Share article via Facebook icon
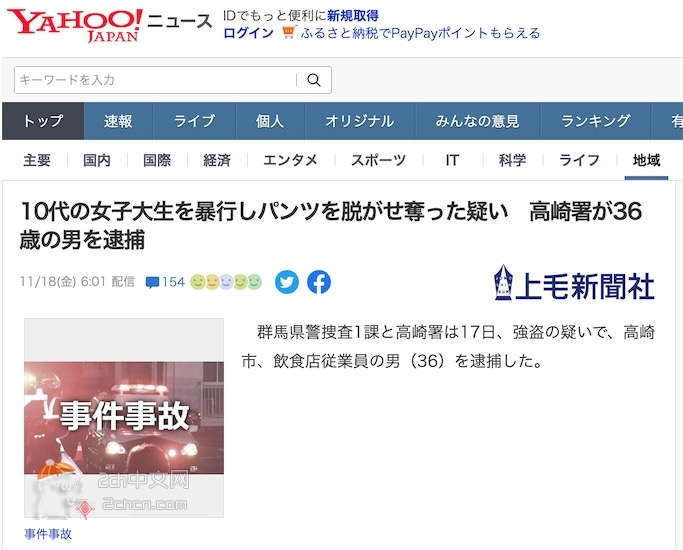Viewport: 683px width, 550px height. 319,282
